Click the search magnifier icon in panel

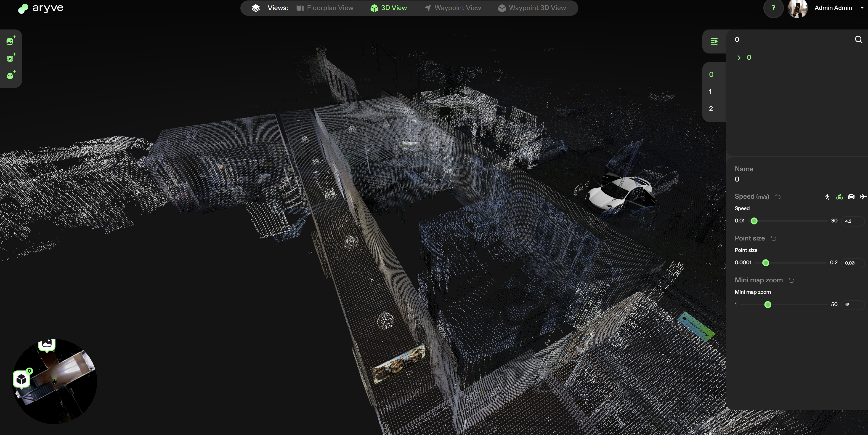pyautogui.click(x=858, y=40)
